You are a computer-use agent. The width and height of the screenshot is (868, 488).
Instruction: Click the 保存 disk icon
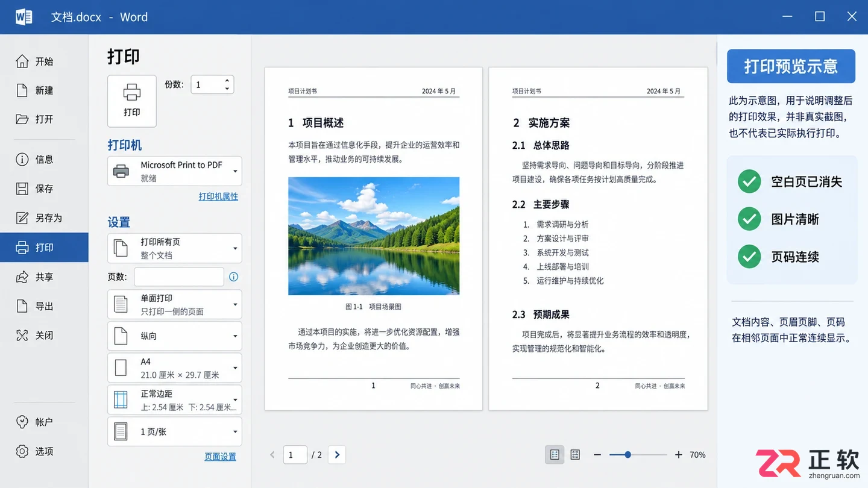tap(22, 189)
